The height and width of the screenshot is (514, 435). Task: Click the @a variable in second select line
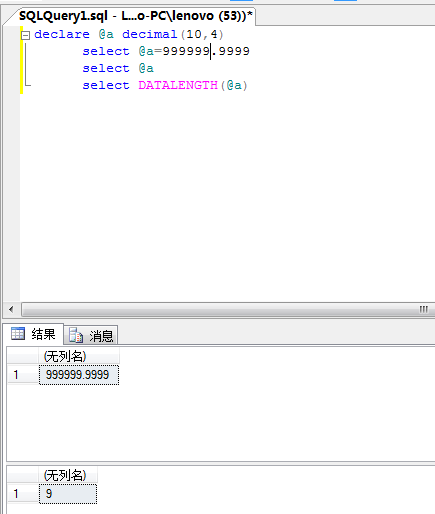[146, 68]
